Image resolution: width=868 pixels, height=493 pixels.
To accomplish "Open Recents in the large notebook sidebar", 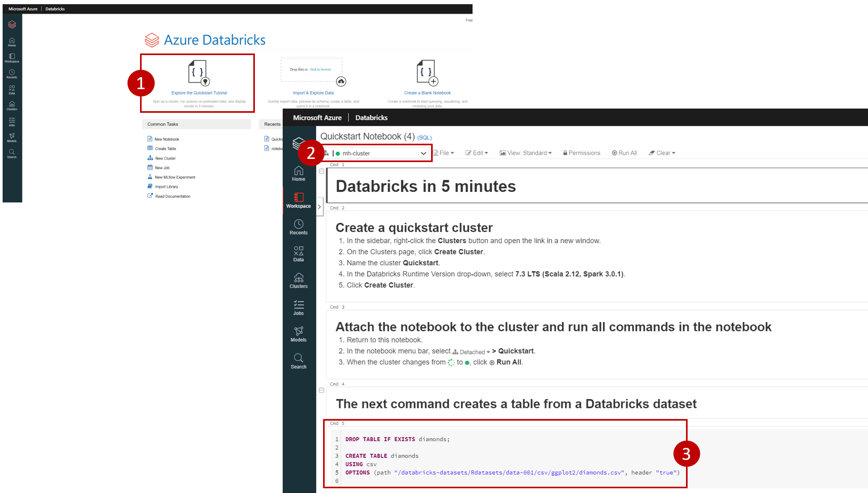I will (298, 227).
